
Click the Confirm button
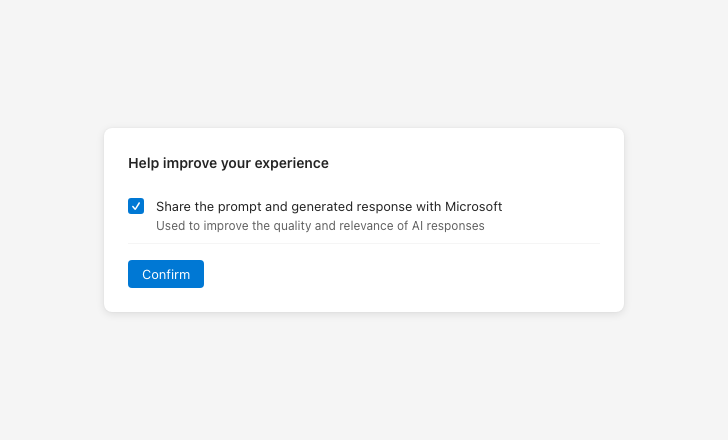(166, 274)
